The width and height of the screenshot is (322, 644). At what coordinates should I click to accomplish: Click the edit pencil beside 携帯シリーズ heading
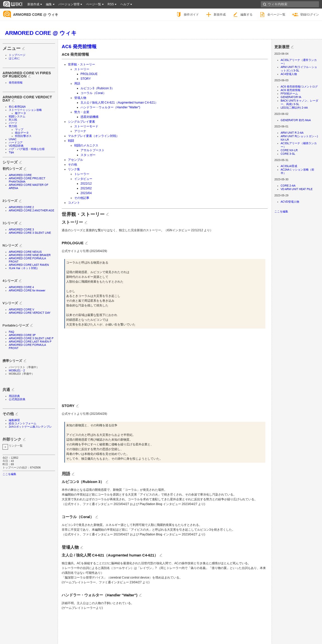tap(25, 361)
